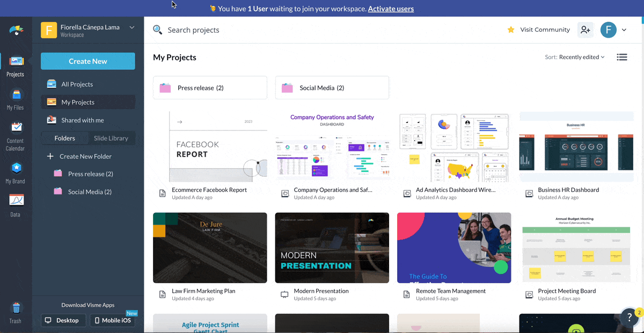644x333 pixels.
Task: Expand the account menu next to the avatar
Action: tap(624, 30)
